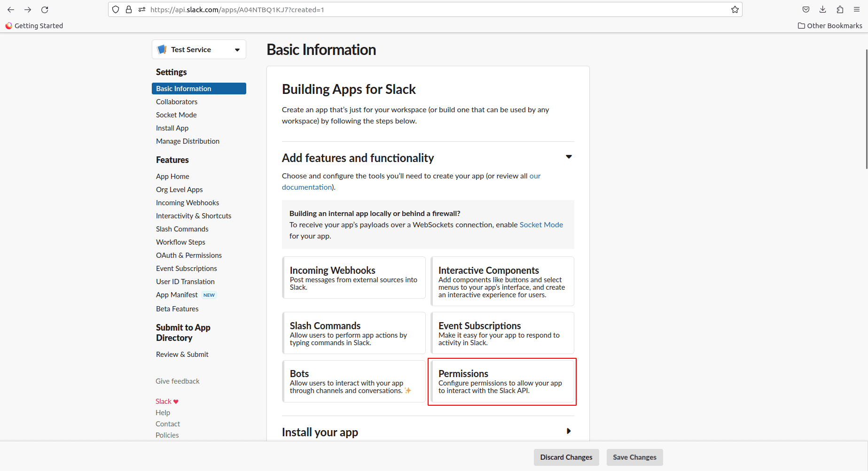Click the tracking protection shield icon

(x=116, y=9)
